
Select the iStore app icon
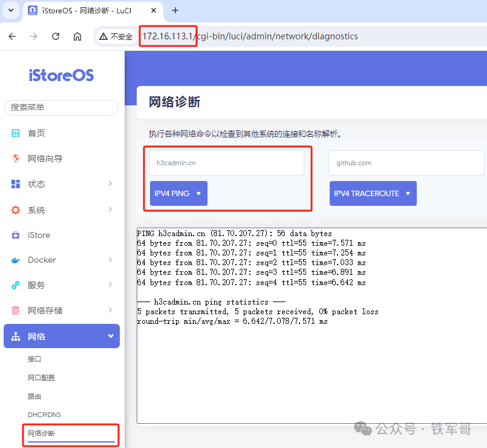15,235
